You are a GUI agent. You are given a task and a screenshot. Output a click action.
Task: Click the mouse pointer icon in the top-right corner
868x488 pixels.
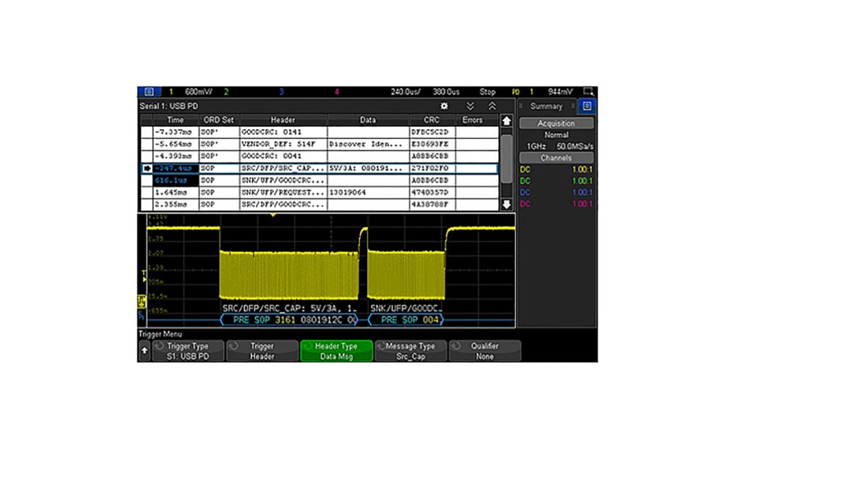click(588, 91)
